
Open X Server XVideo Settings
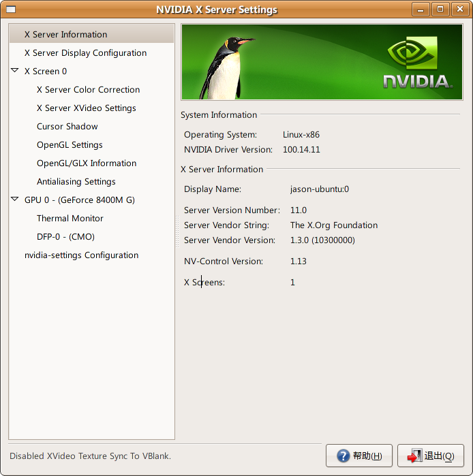pos(87,108)
